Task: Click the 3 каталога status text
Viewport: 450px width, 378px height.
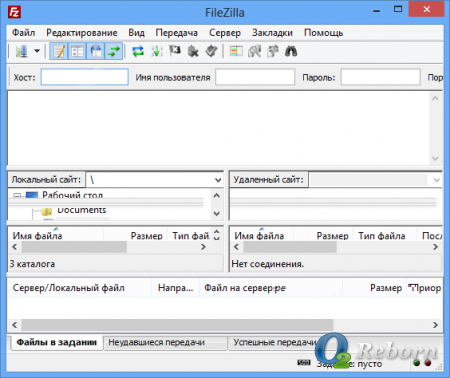Action: click(32, 264)
